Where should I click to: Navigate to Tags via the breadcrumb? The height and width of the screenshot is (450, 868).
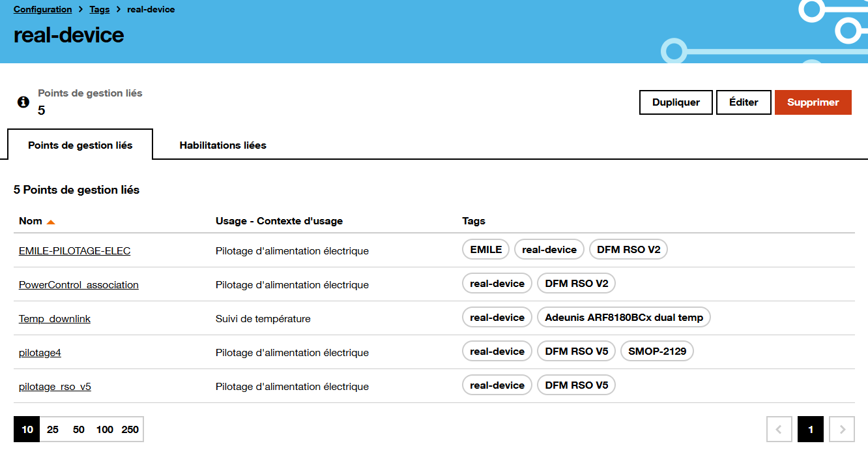click(99, 9)
